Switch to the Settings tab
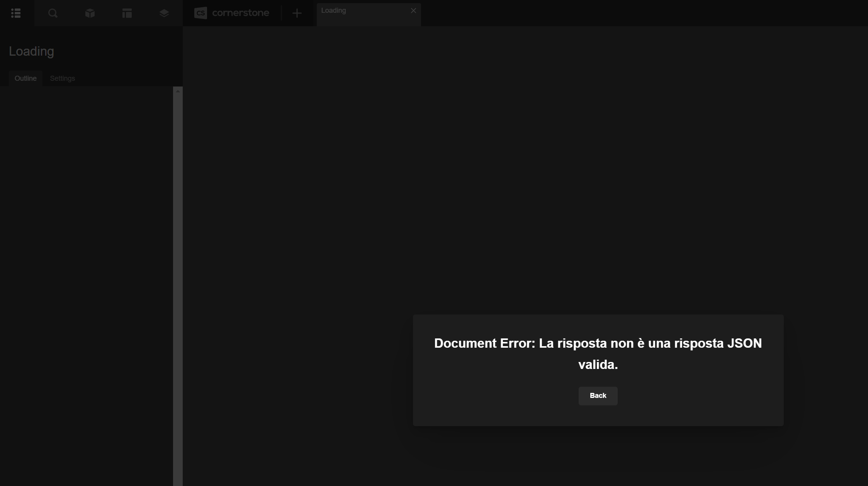 [x=62, y=78]
